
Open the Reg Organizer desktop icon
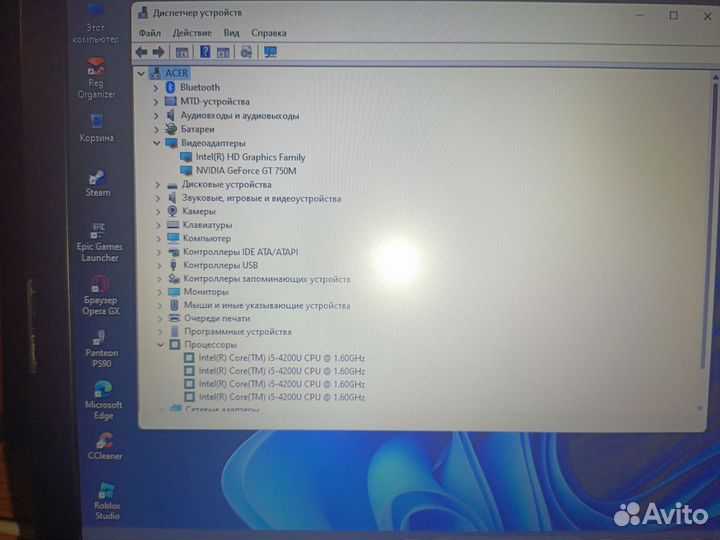[96, 79]
